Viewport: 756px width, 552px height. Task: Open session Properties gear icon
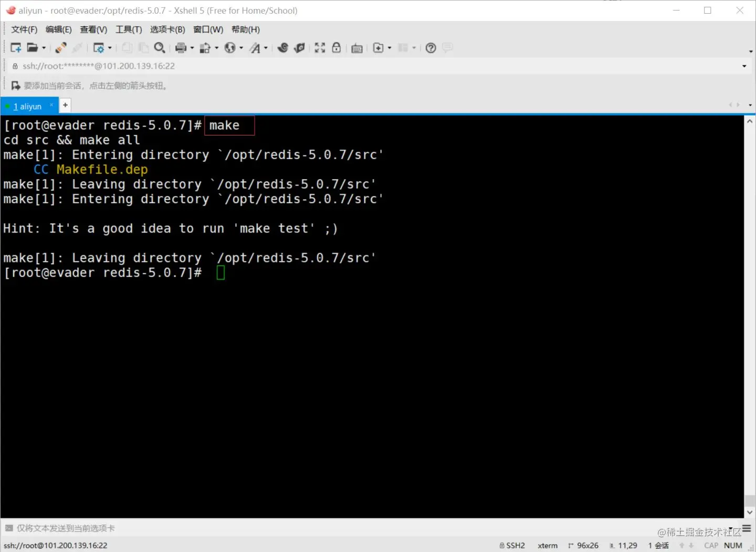point(98,48)
